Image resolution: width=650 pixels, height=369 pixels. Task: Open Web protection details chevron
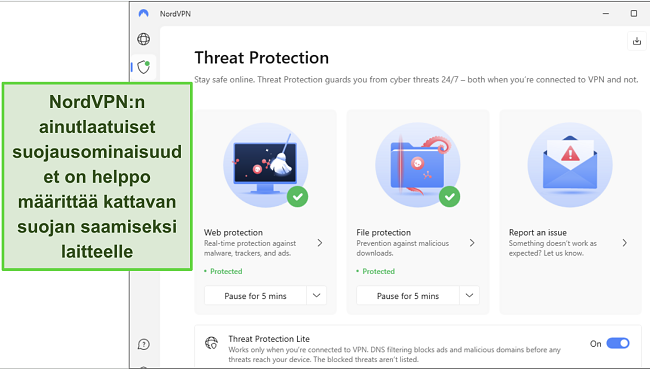(x=320, y=243)
